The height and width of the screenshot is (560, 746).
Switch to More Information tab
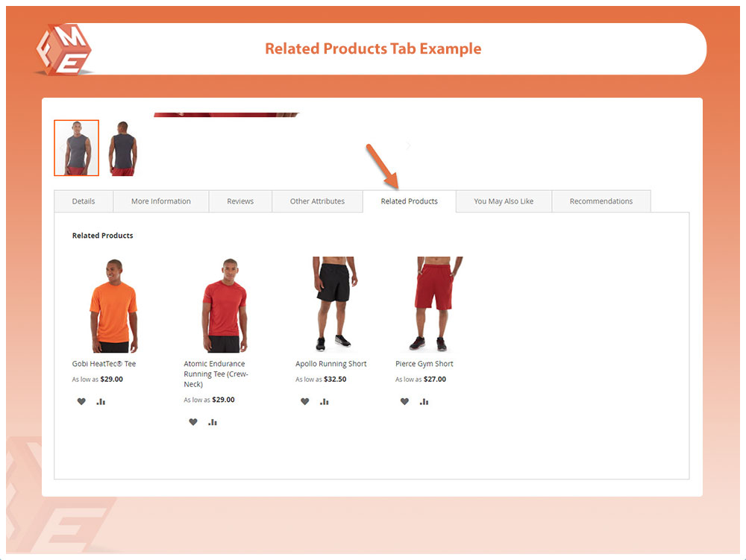[x=161, y=201]
